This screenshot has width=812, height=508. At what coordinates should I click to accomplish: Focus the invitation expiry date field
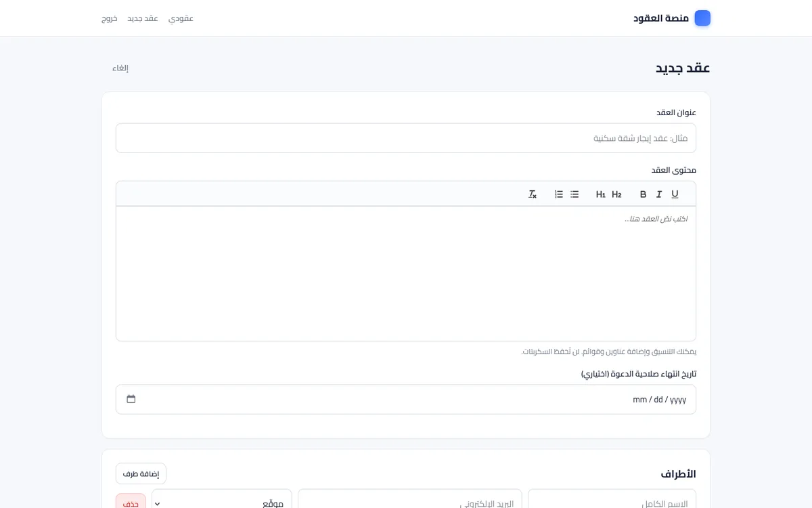point(406,399)
